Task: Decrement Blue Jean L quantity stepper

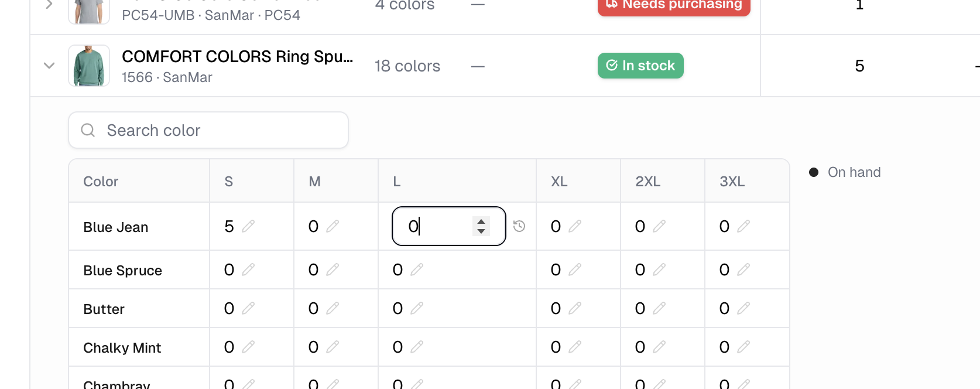Action: (x=481, y=231)
